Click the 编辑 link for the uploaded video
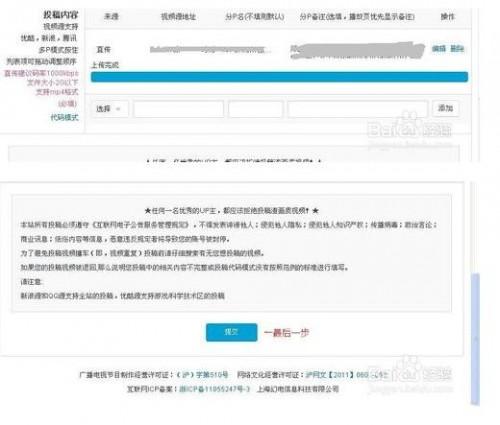Image resolution: width=500 pixels, height=425 pixels. coord(439,49)
